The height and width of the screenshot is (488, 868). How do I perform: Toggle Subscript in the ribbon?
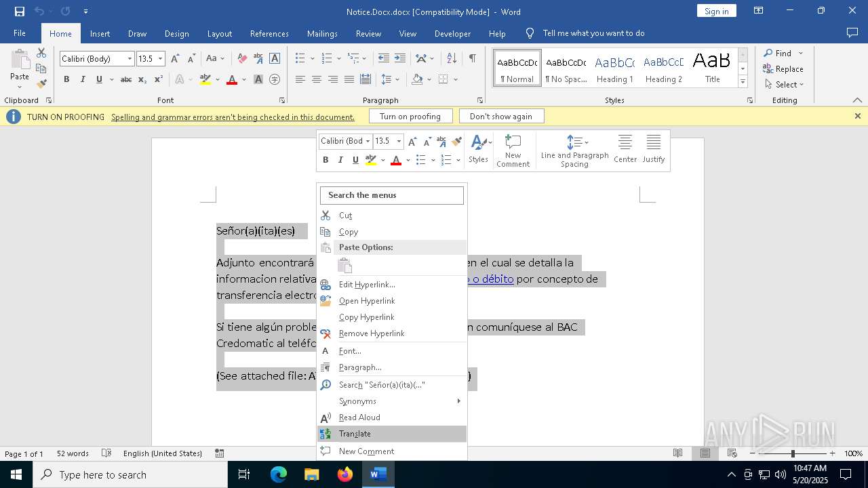click(142, 79)
